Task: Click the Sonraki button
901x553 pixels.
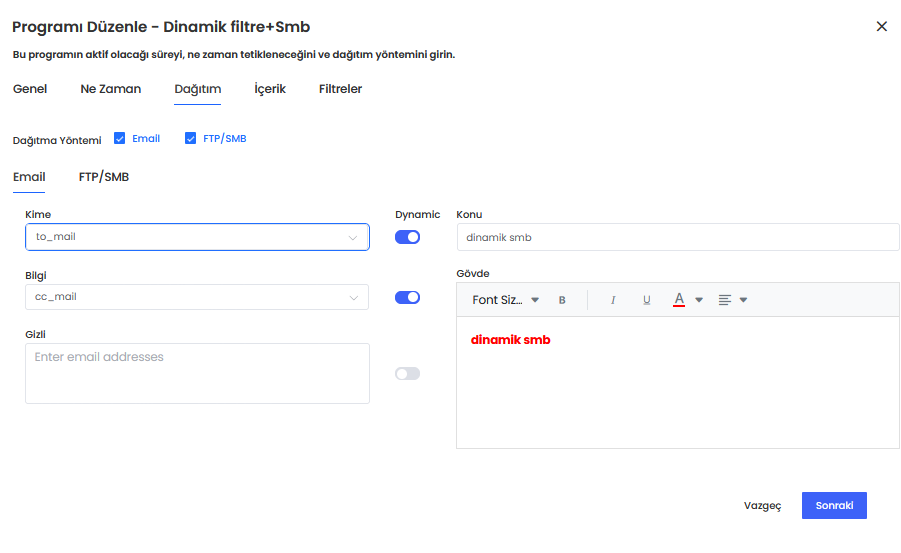Action: coord(834,505)
